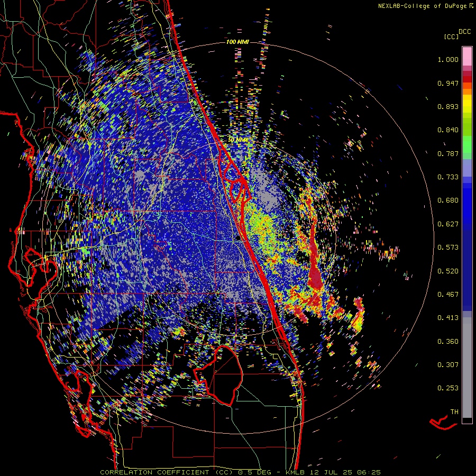476x476 pixels.
Task: Click CORRELATION COEFFICIENT (CC) in the bottom caption
Action: 167,472
